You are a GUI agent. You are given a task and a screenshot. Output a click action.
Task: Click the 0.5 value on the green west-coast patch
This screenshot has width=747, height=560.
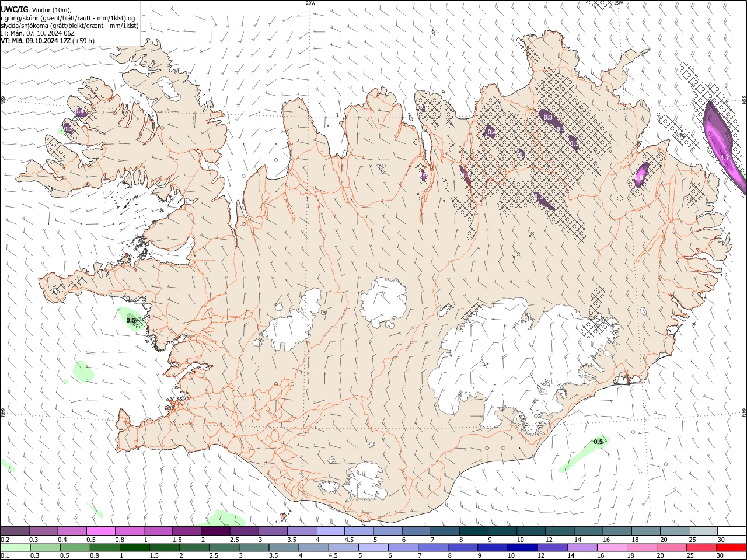[x=131, y=320]
